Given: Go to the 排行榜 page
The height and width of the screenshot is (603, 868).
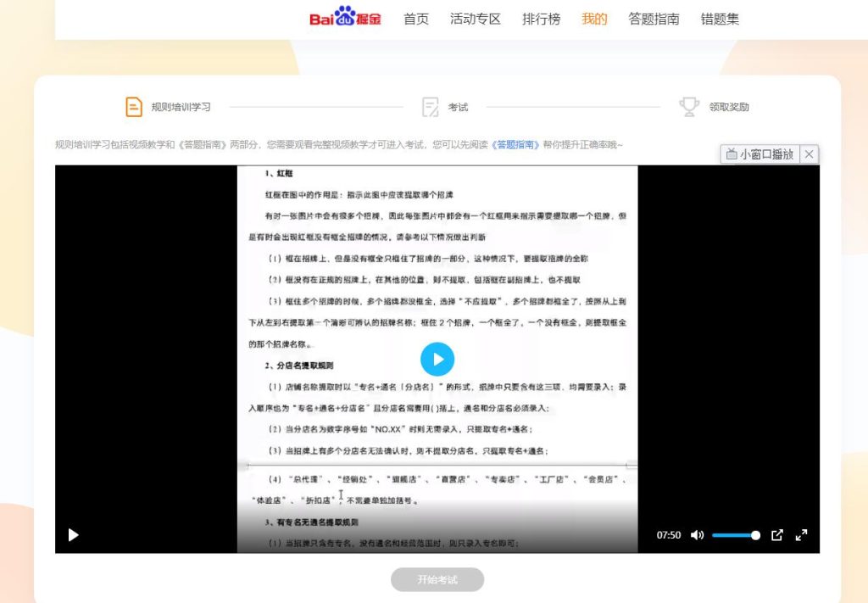Looking at the screenshot, I should [541, 19].
